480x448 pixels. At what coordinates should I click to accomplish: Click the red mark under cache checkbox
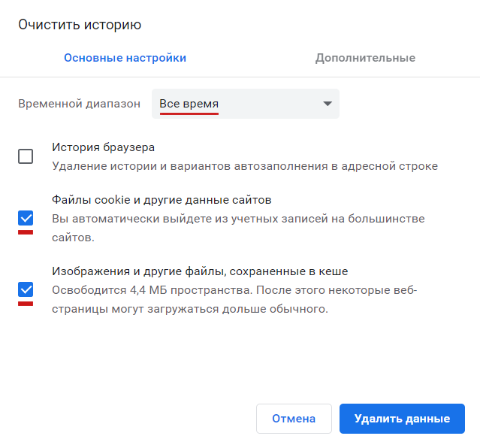click(26, 303)
